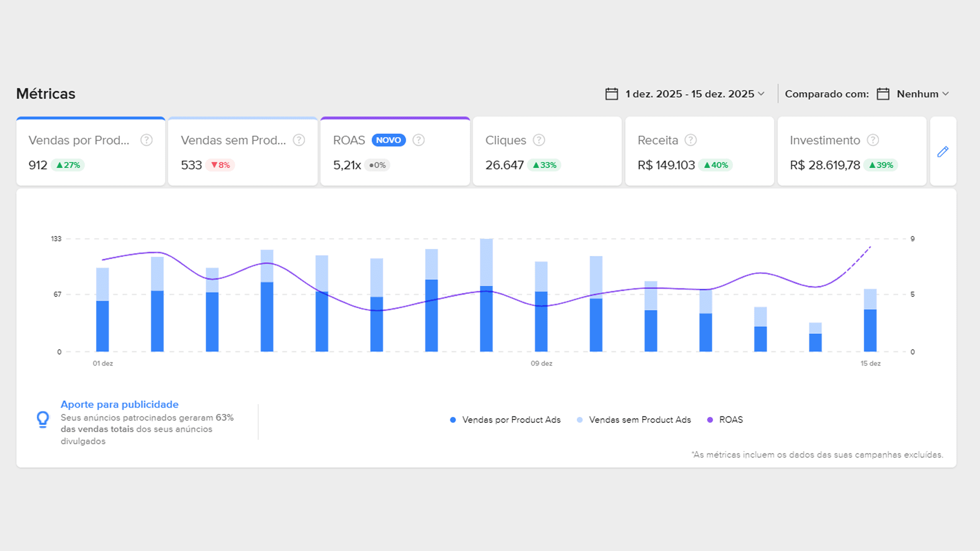Toggle the ROAS legend series
Screen dimensions: 980x551
point(725,420)
